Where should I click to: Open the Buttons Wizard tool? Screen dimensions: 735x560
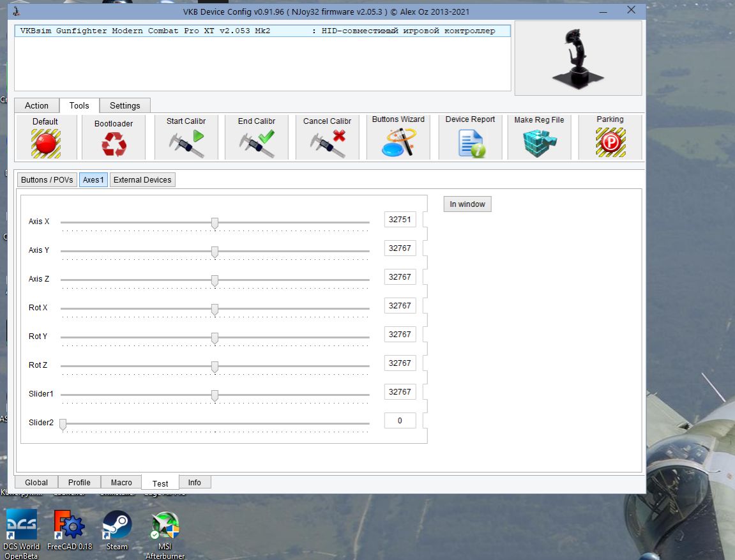(398, 142)
